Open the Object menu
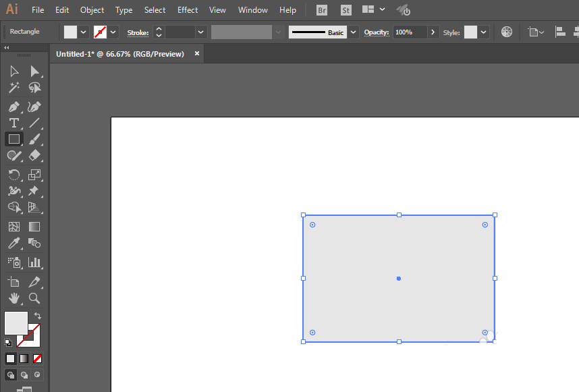The height and width of the screenshot is (392, 579). [92, 10]
